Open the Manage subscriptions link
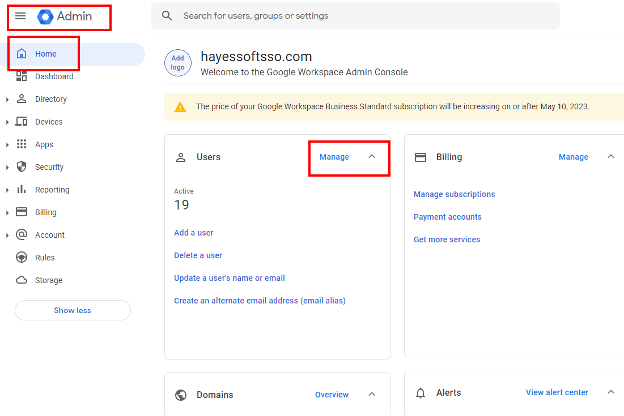Screen dimensions: 624x416 coord(454,194)
